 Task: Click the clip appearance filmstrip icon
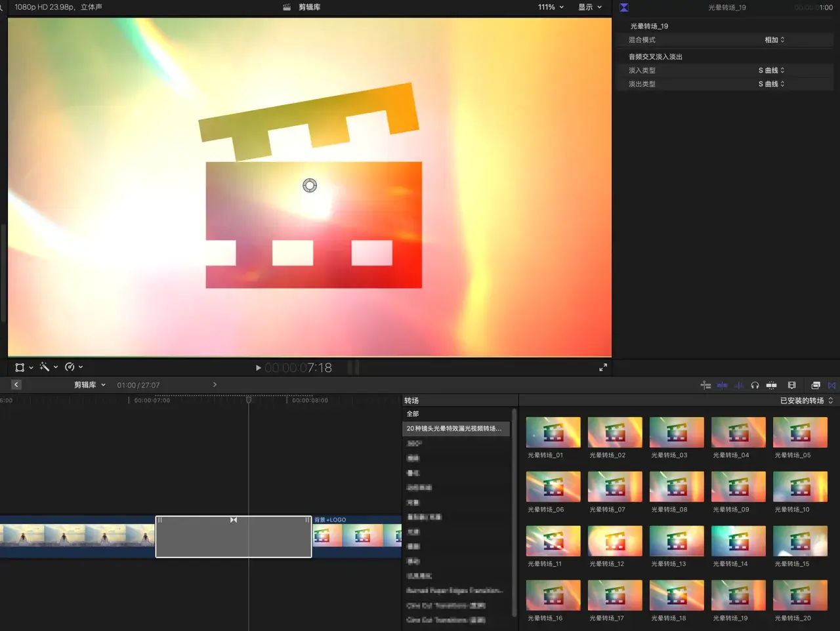(x=791, y=386)
